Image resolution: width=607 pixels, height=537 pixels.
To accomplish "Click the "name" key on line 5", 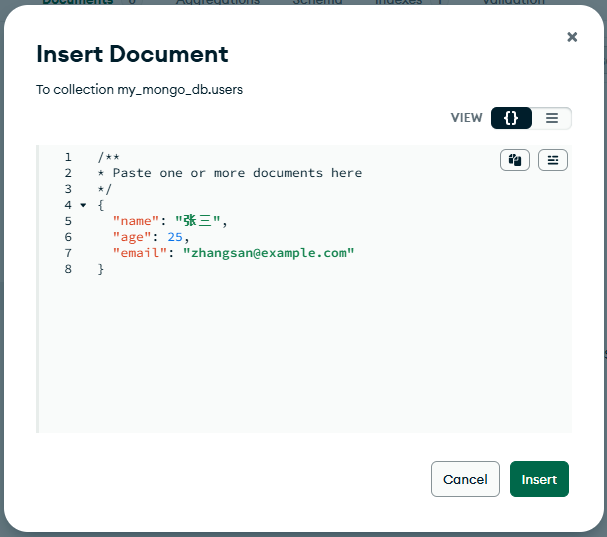I will [x=135, y=221].
